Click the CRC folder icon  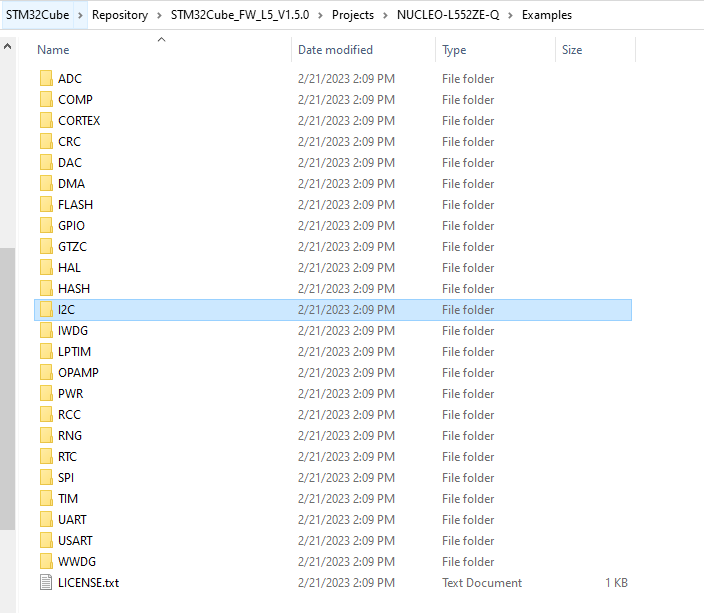tap(46, 141)
